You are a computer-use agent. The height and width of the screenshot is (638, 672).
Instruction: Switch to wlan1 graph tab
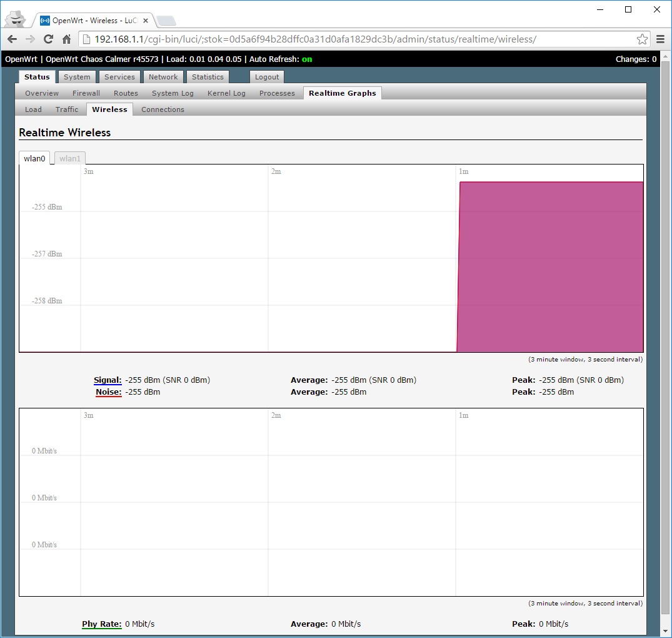point(70,158)
